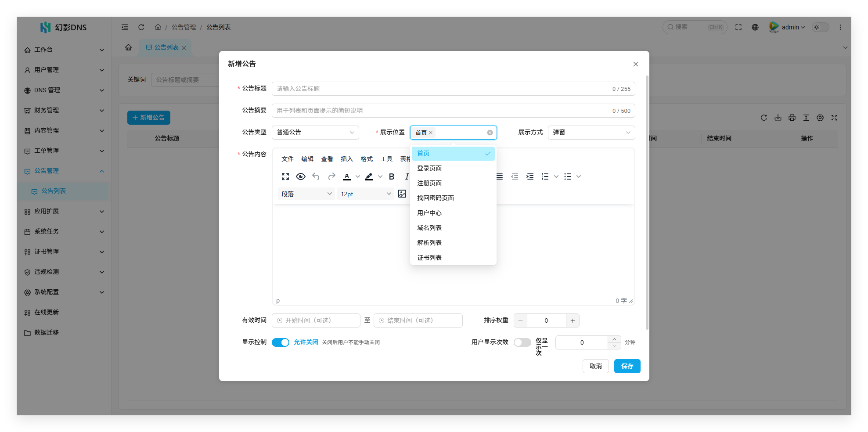Click table settings gear icon
868x432 pixels.
820,118
